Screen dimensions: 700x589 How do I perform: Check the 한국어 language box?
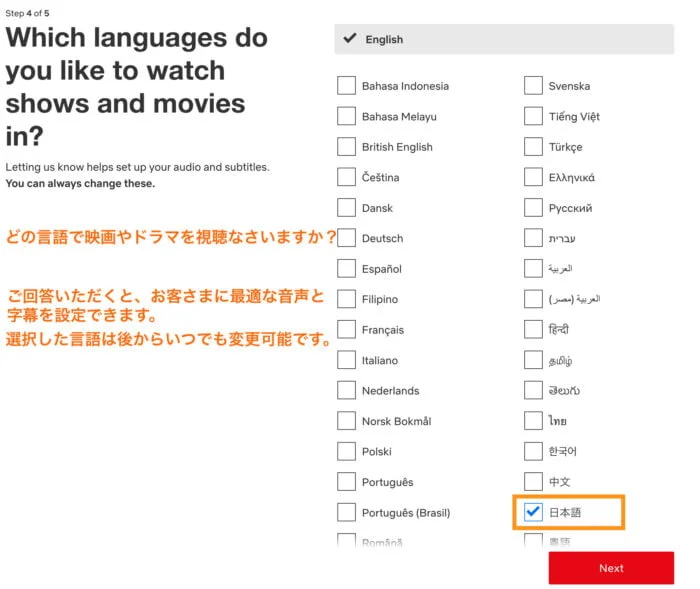[533, 451]
